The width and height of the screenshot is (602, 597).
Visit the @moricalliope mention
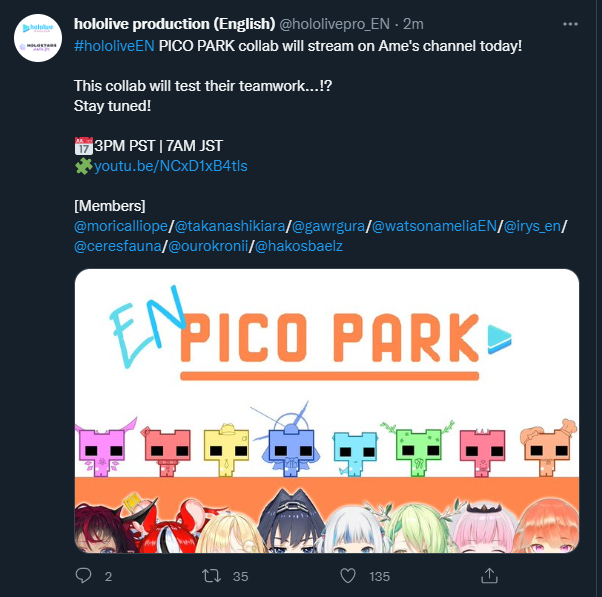(x=121, y=226)
